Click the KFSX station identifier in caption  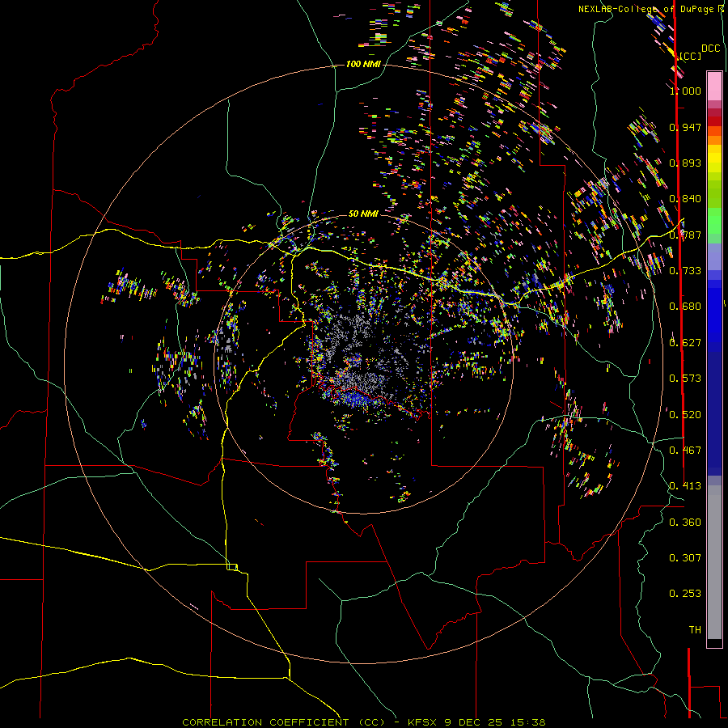tap(422, 722)
